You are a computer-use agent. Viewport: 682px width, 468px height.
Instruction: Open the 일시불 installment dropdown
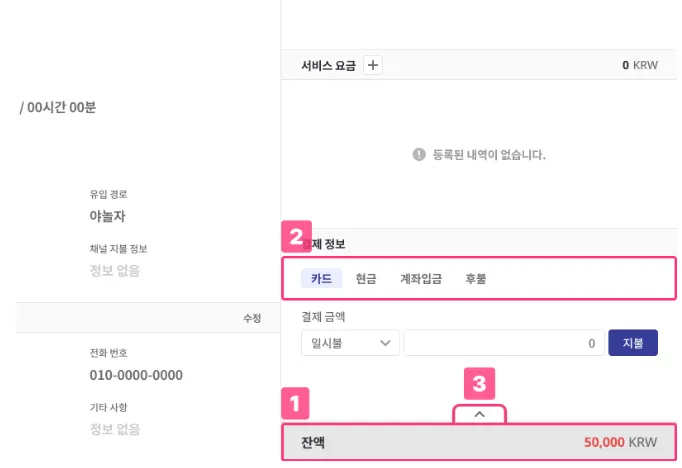click(x=349, y=343)
